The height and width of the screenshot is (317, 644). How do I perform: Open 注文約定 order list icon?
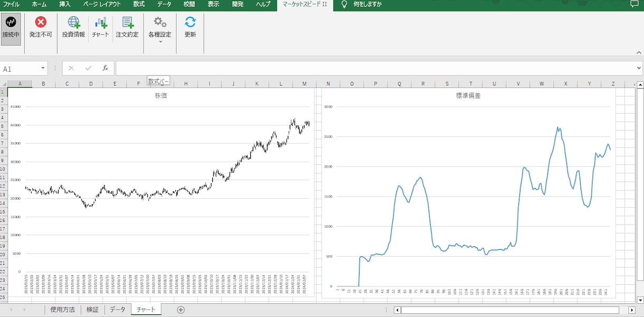coord(127,22)
